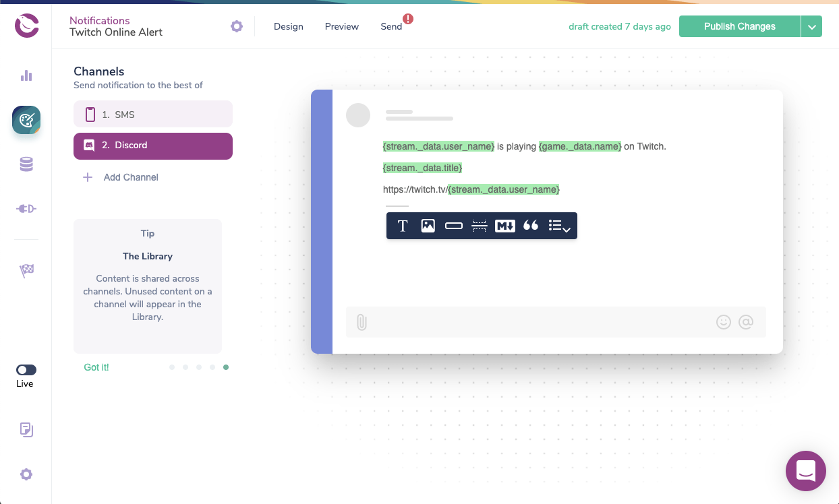The width and height of the screenshot is (839, 504).
Task: Open the Analytics panel in the sidebar
Action: click(x=26, y=75)
